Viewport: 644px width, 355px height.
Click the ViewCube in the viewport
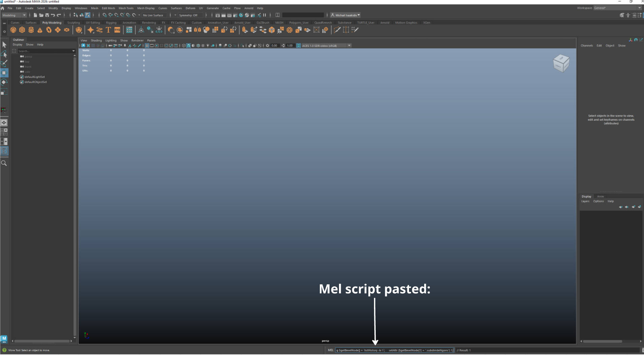561,63
